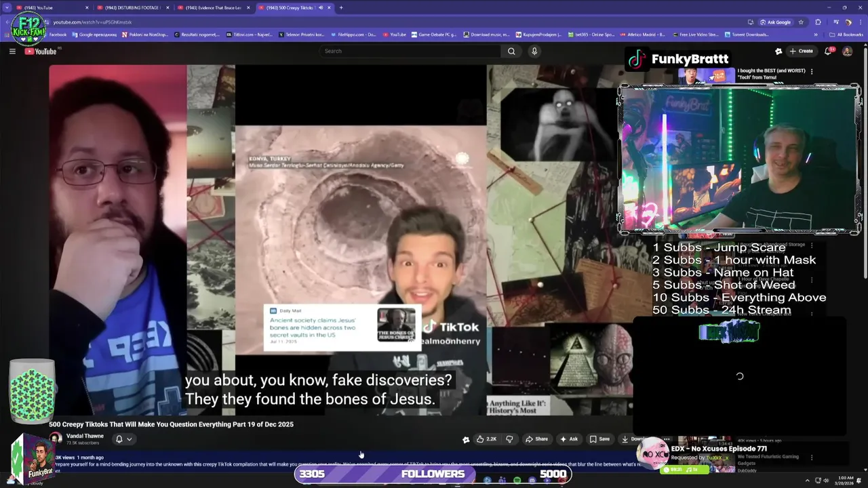
Task: Open the Game-Debate PC bookmark
Action: click(x=434, y=35)
